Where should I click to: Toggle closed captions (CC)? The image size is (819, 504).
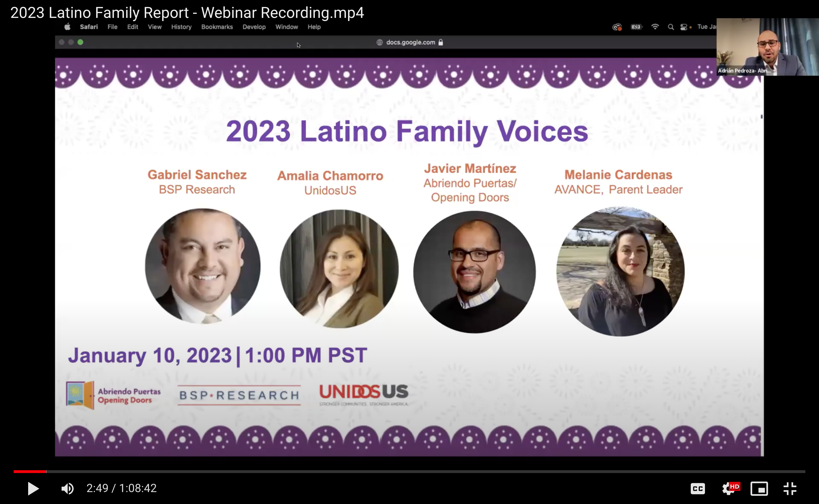coord(698,489)
